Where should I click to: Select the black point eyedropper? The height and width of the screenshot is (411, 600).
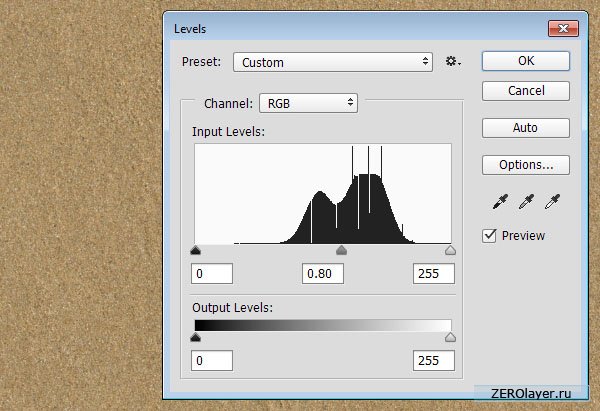click(x=501, y=201)
